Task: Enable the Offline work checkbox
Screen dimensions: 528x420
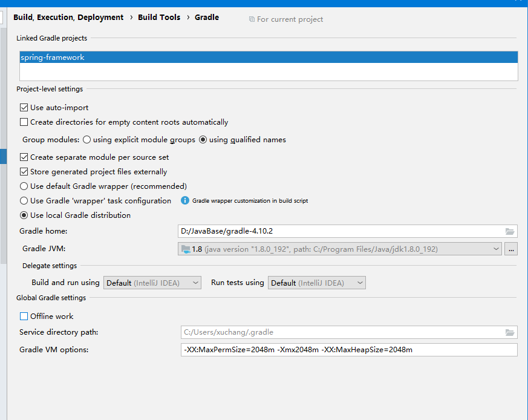Action: pyautogui.click(x=24, y=316)
